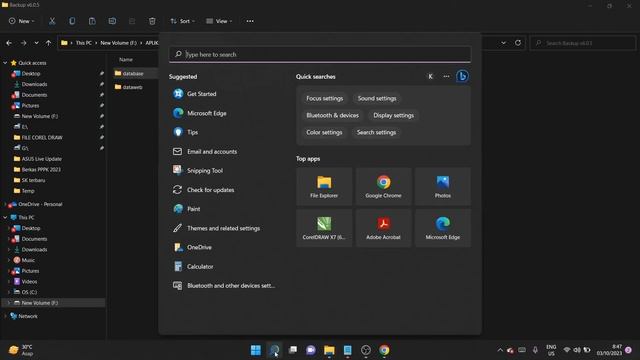Open the Sort dropdown menu
This screenshot has height=360, width=640.
click(182, 21)
